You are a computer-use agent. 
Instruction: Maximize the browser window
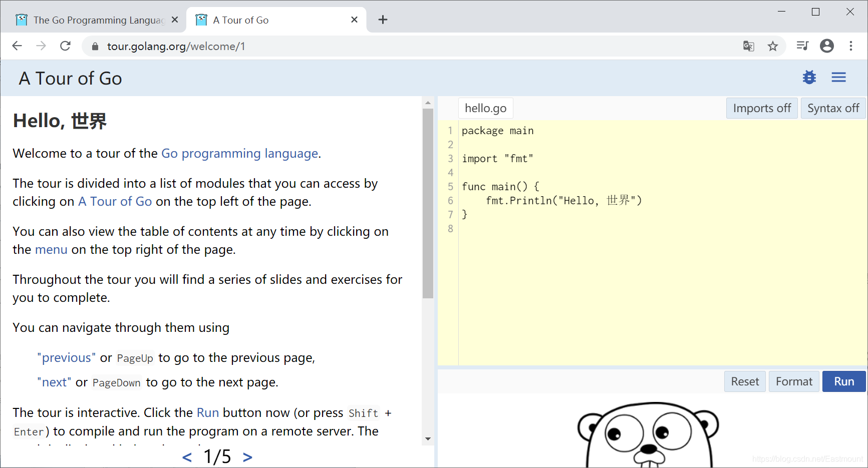815,12
